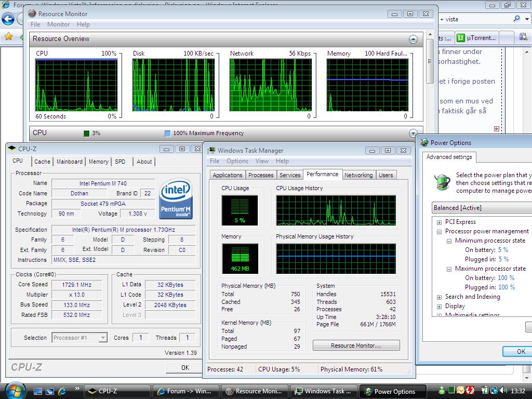Select Advanced settings tab in Power Options
This screenshot has width=532, height=399.
coord(449,157)
